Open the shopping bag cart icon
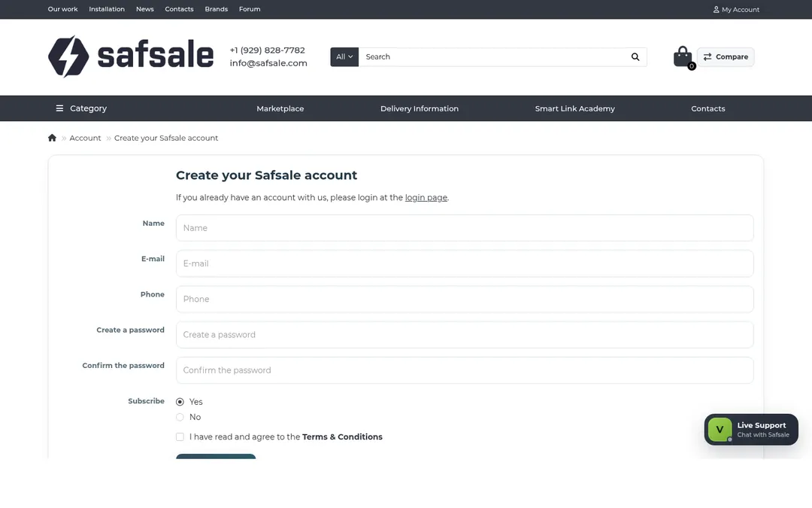This screenshot has height=508, width=812. [x=683, y=57]
